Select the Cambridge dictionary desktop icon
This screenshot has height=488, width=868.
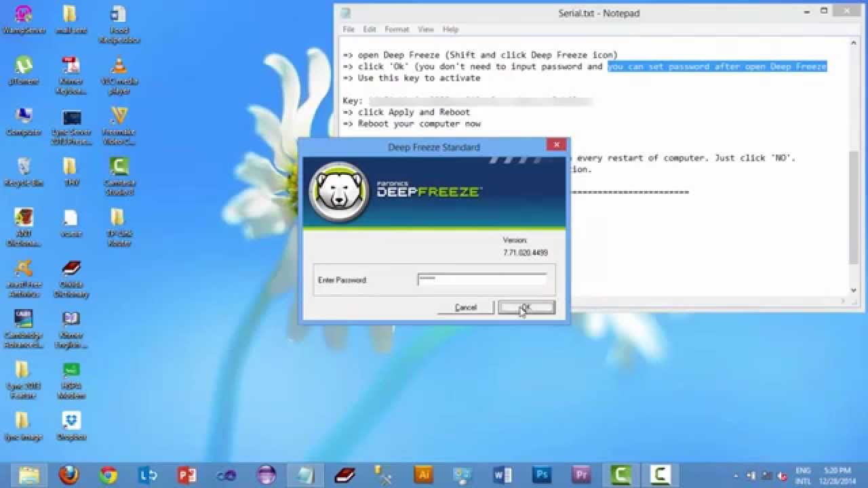(x=23, y=329)
